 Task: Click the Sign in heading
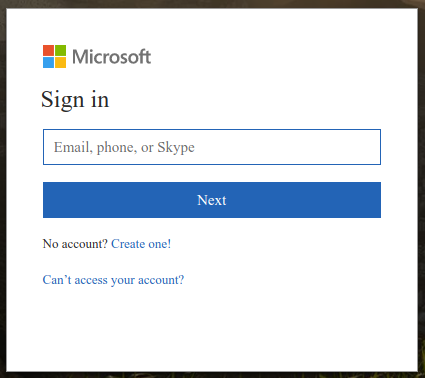(75, 100)
